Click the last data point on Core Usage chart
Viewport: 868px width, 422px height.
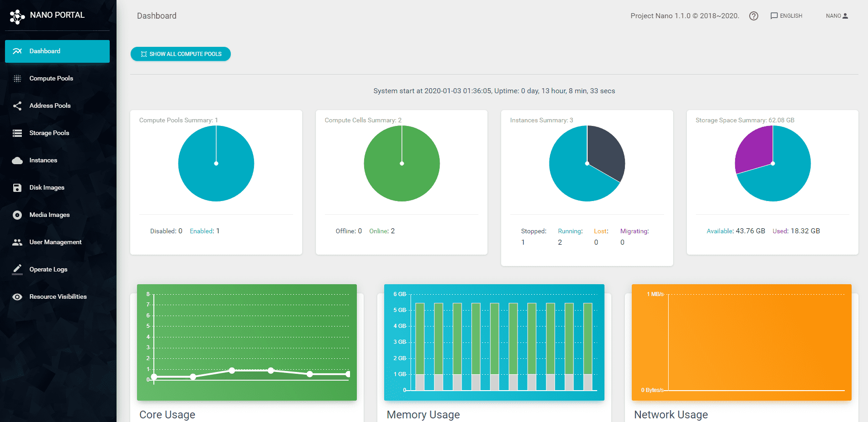[x=348, y=374]
